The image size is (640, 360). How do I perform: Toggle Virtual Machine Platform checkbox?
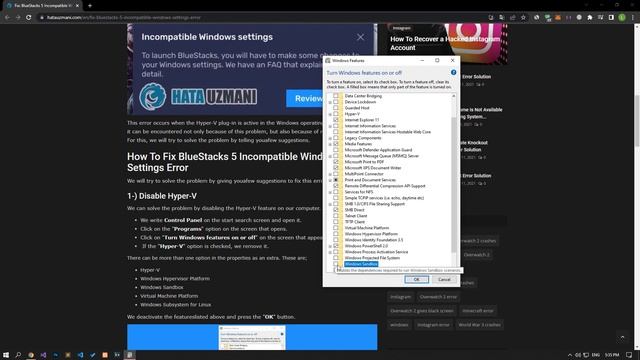336,228
